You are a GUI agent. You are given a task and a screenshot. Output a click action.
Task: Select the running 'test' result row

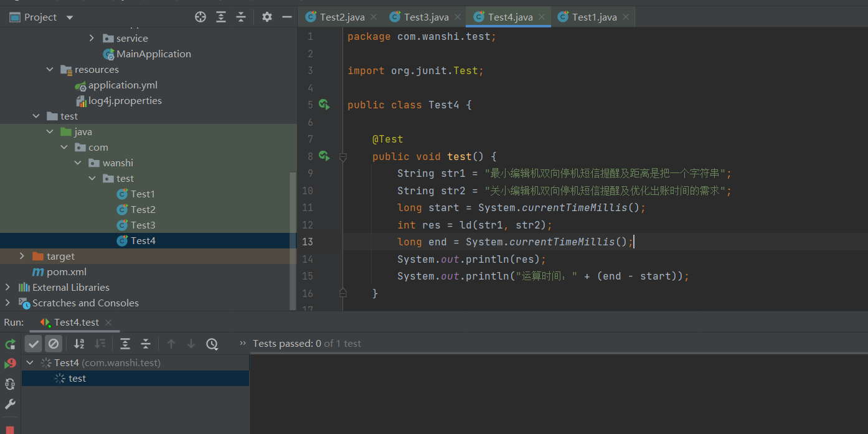pos(136,379)
